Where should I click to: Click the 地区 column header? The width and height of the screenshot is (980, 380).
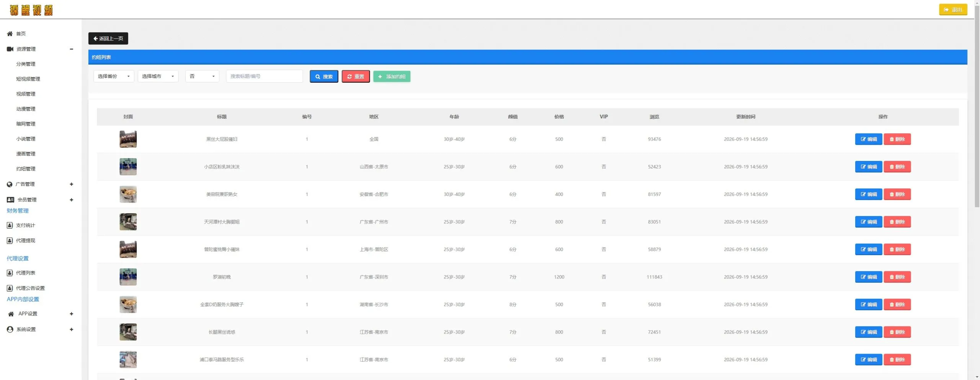[374, 117]
